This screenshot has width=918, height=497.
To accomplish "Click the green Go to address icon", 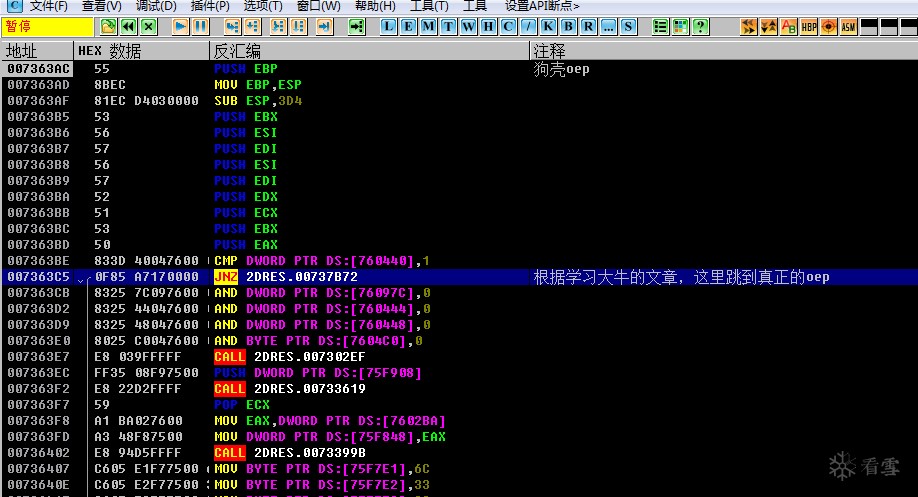I will [x=356, y=26].
